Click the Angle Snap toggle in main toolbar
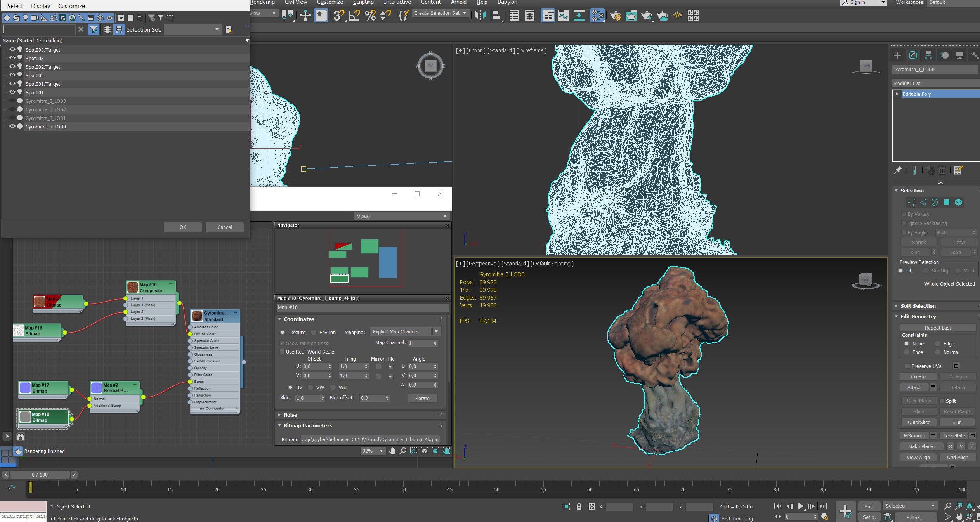The width and height of the screenshot is (980, 522). click(x=354, y=16)
